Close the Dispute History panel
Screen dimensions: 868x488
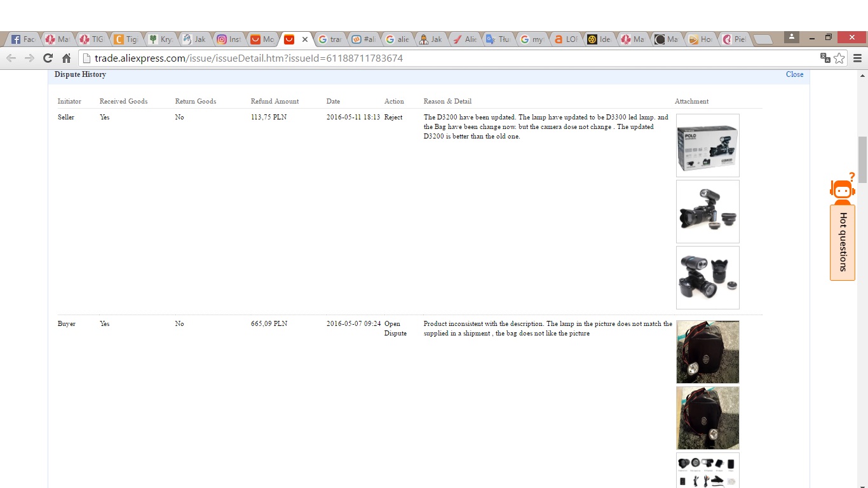click(794, 74)
